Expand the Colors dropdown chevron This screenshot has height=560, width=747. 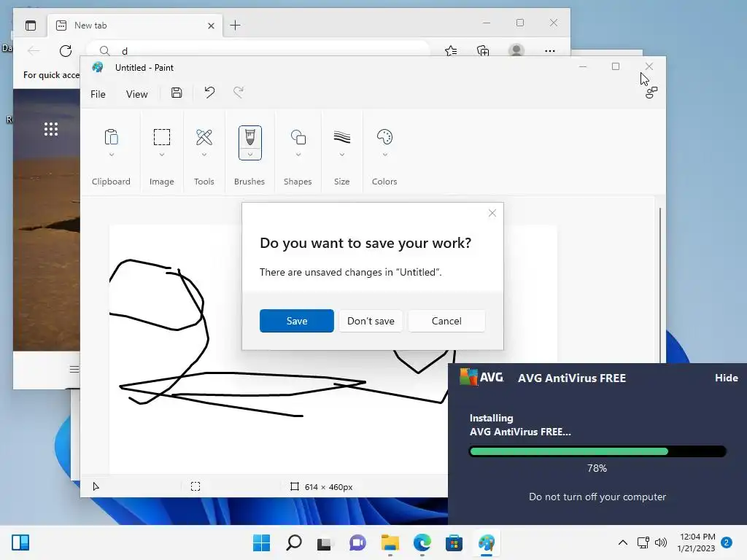pyautogui.click(x=385, y=155)
